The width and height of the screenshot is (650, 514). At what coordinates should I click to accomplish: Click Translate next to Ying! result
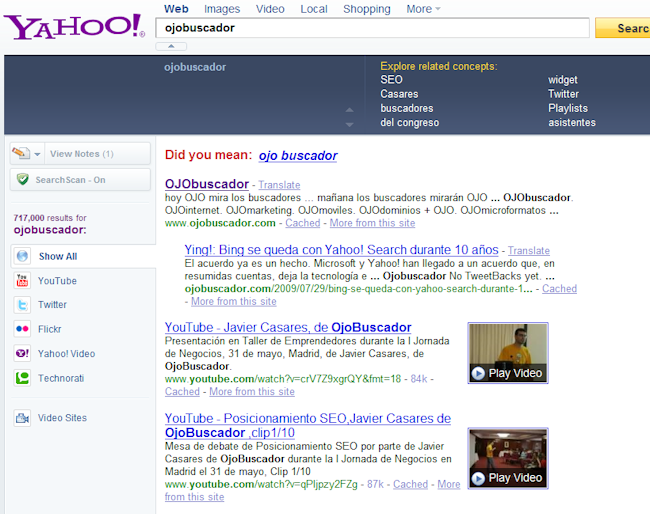point(529,251)
